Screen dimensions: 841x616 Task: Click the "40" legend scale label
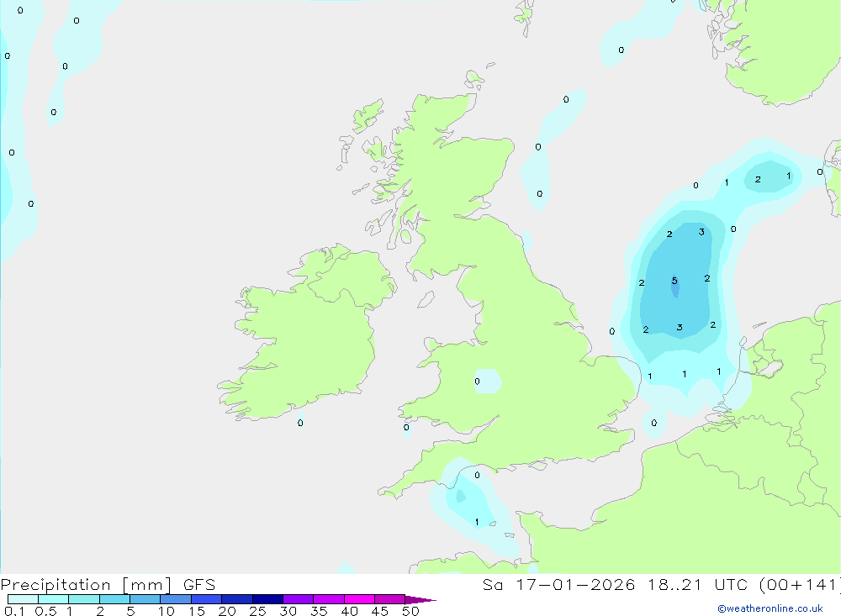click(350, 611)
